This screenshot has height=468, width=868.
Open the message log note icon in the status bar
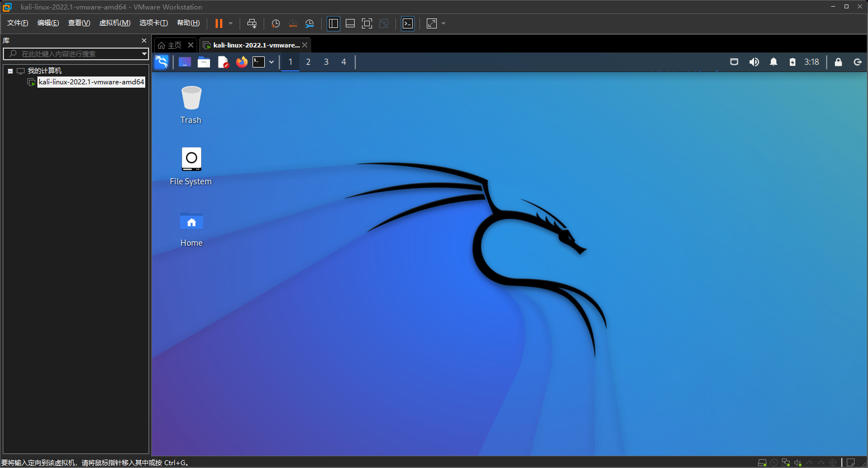point(851,462)
